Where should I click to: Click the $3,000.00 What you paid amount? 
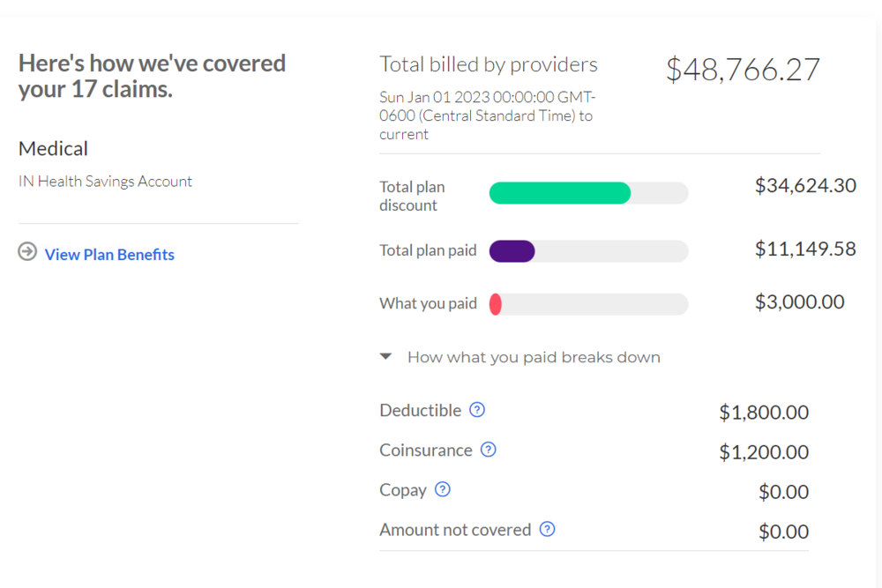click(799, 302)
